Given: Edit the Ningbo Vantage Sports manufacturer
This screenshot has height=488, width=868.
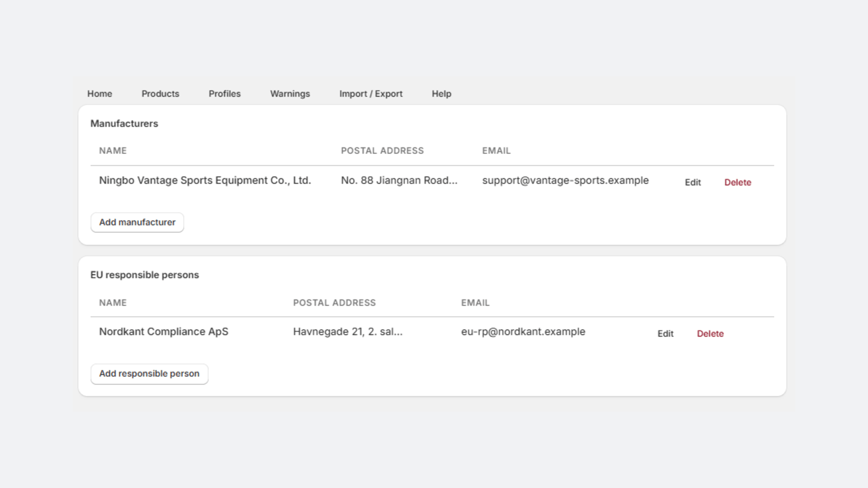Looking at the screenshot, I should 693,182.
